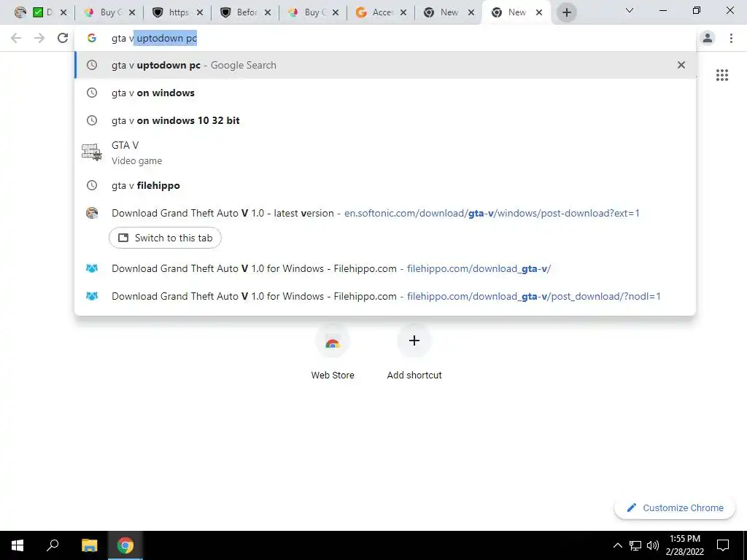Select 'gta v on windows' suggestion

pyautogui.click(x=385, y=93)
